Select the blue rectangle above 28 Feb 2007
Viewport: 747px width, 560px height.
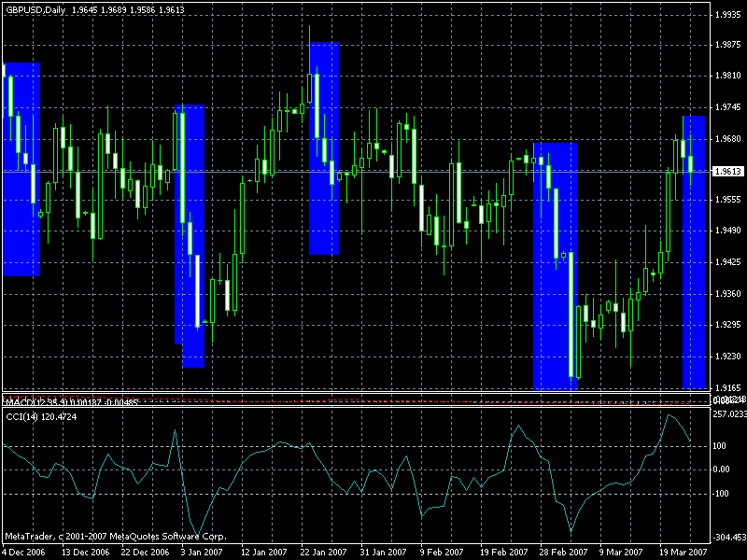pos(556,266)
